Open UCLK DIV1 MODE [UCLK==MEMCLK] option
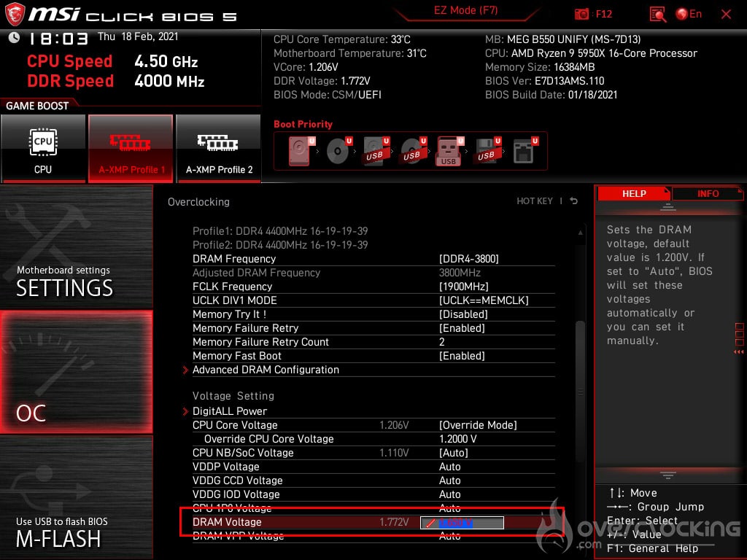Screen dimensions: 747x560 pos(373,300)
